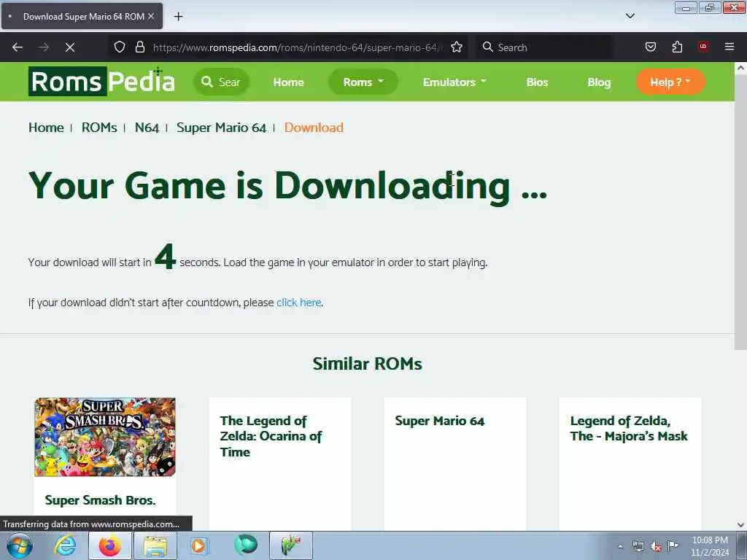This screenshot has height=560, width=747.
Task: Click the 'click here' download link
Action: point(298,303)
